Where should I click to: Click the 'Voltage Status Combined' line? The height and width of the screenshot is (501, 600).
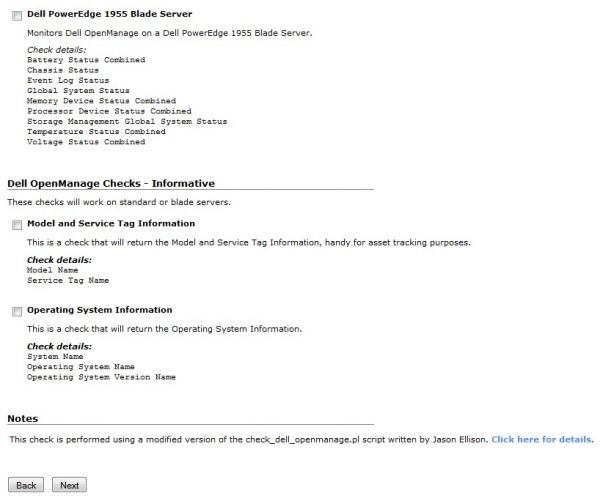[85, 142]
